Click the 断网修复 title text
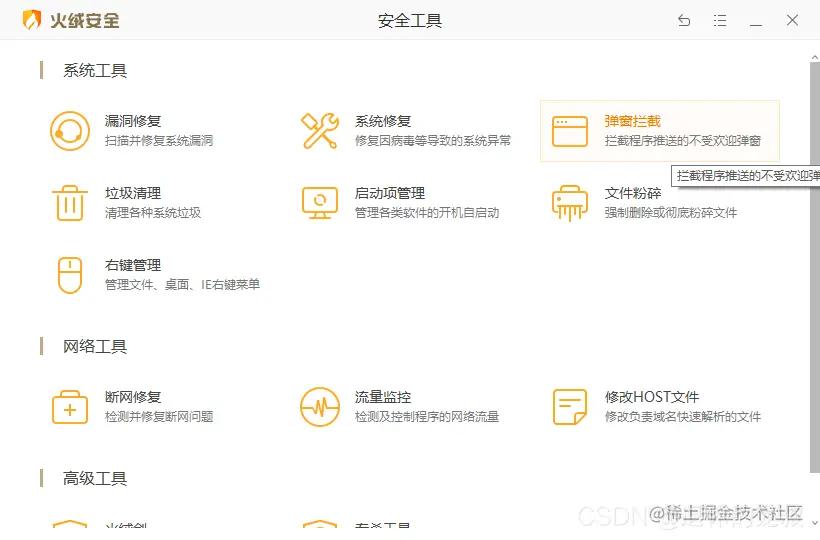820x540 pixels. tap(133, 397)
